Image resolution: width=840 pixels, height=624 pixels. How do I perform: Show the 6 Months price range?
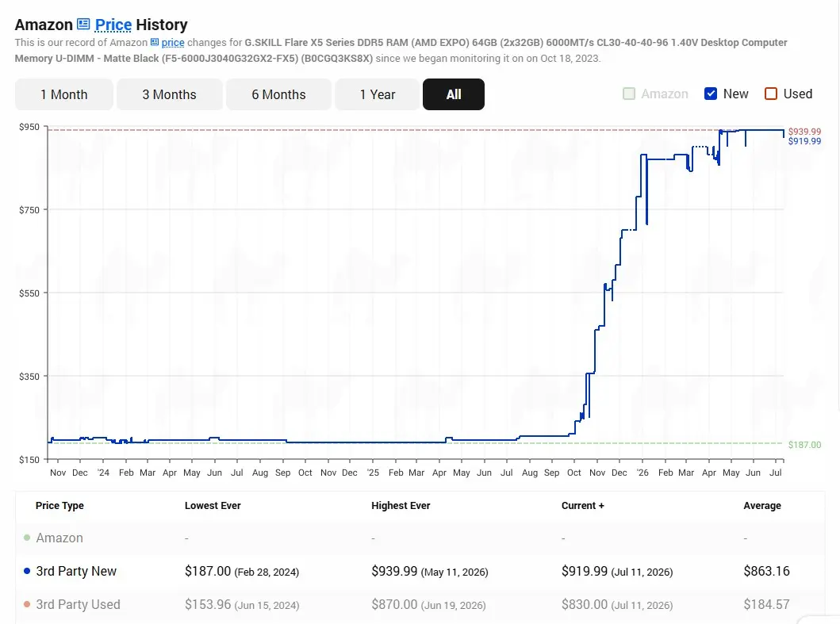coord(278,94)
